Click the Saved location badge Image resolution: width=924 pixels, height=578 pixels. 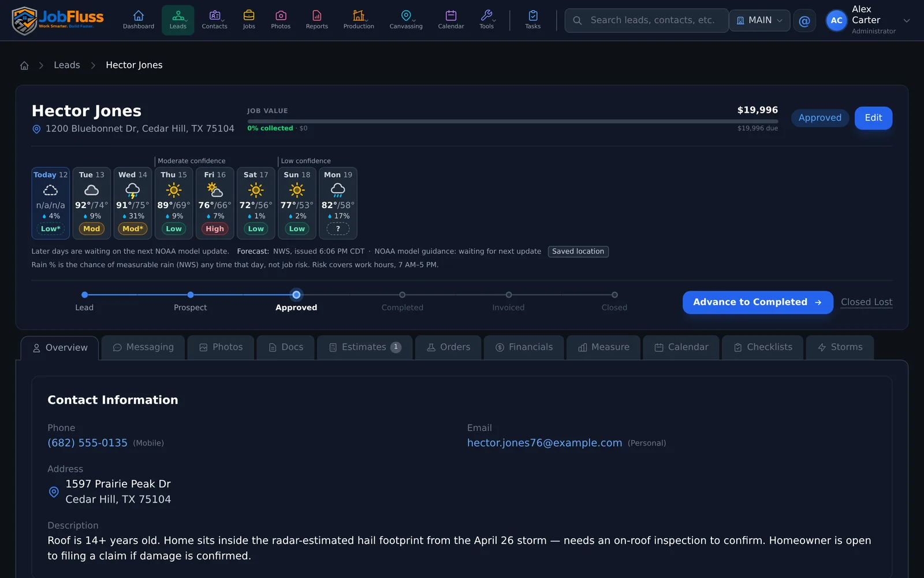pos(578,251)
